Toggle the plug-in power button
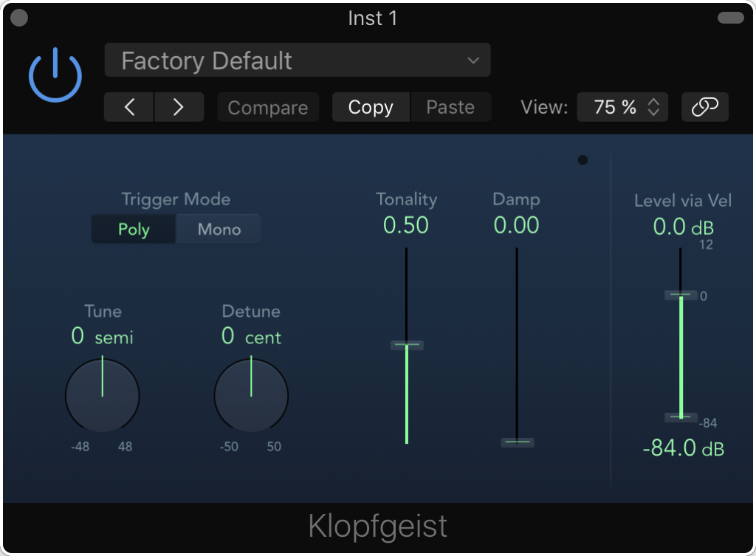Screen dimensions: 756x556 (55, 75)
